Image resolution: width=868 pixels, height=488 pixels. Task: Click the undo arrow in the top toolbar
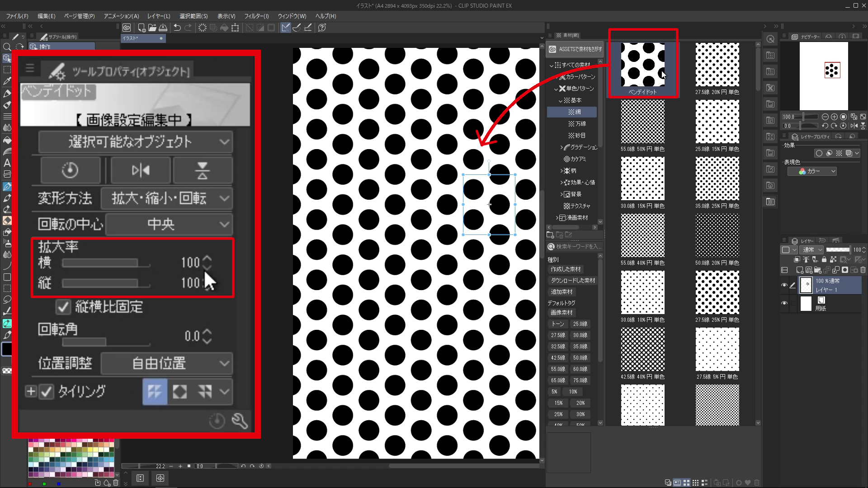(177, 28)
